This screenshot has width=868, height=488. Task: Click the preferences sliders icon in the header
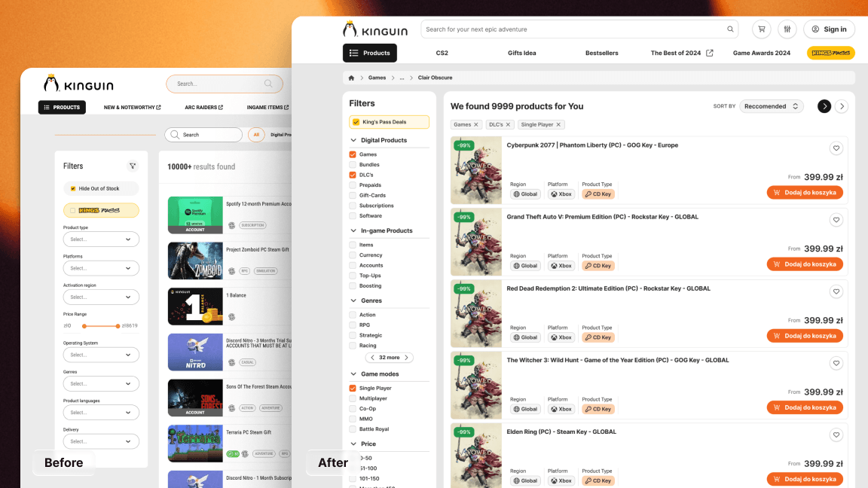787,29
